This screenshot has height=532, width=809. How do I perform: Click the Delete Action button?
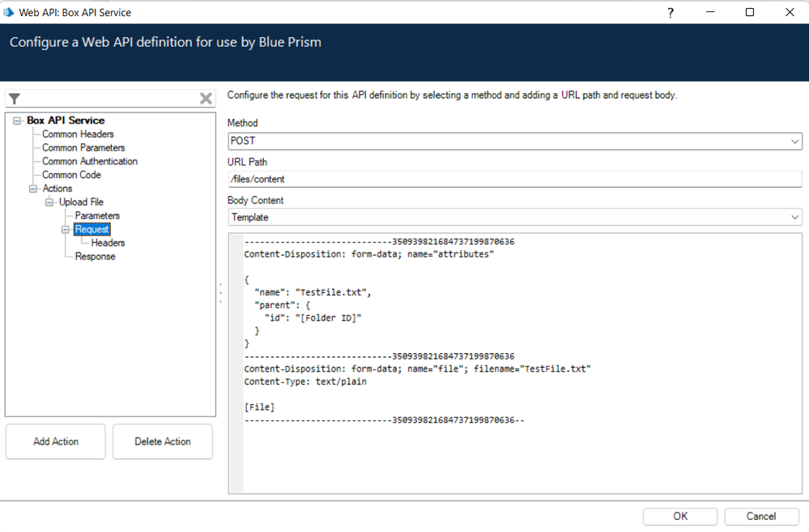point(163,441)
